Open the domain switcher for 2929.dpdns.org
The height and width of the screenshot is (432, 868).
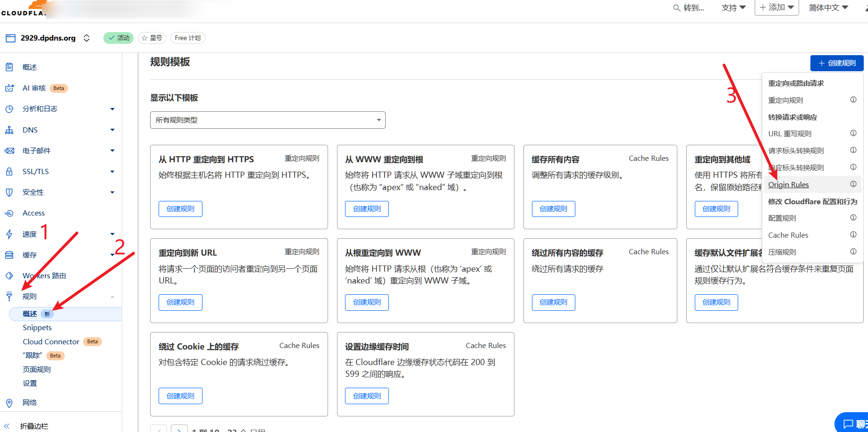tap(86, 38)
